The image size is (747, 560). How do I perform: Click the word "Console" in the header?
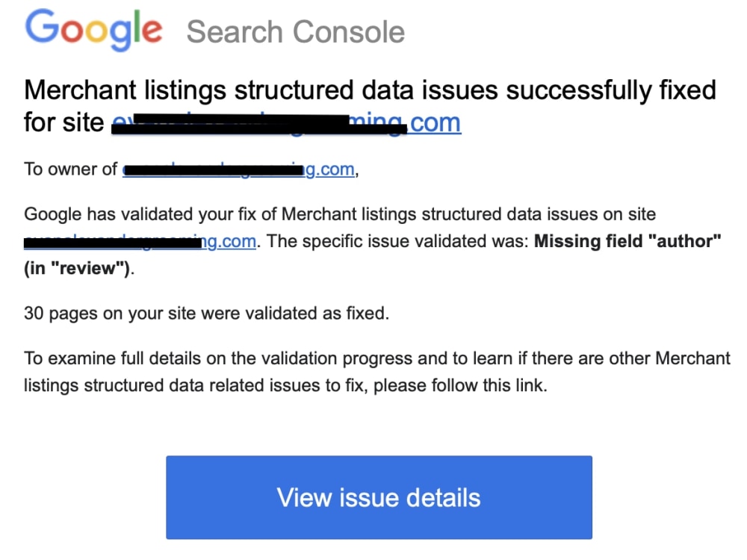click(x=349, y=32)
